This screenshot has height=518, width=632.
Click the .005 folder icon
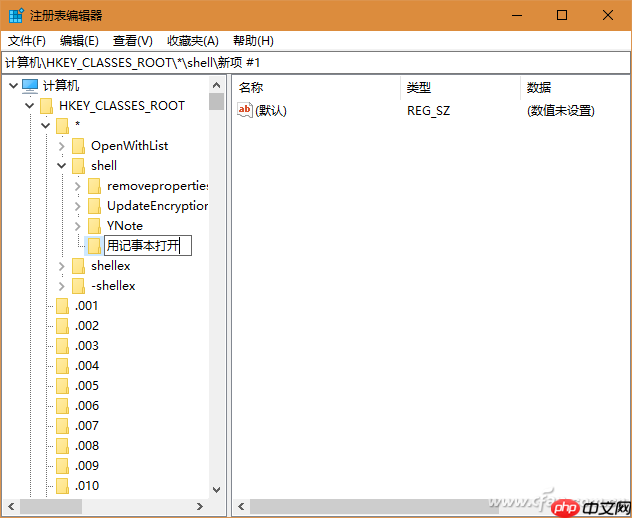point(62,386)
